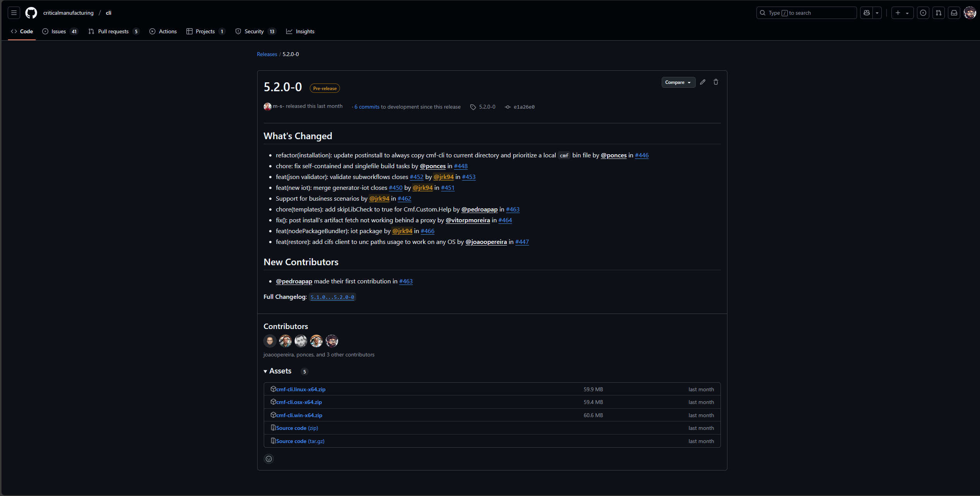This screenshot has width=980, height=496.
Task: Add a reaction with the smiley icon
Action: pos(268,459)
